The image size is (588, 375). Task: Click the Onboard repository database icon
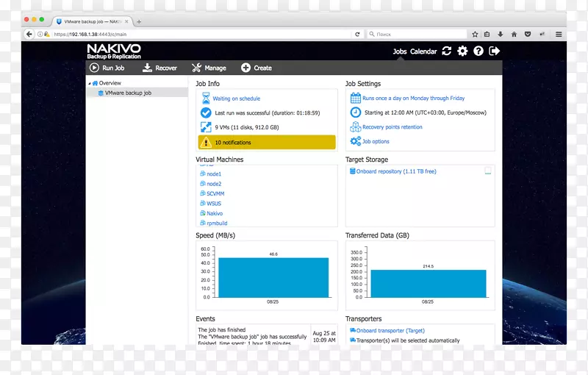pyautogui.click(x=353, y=171)
